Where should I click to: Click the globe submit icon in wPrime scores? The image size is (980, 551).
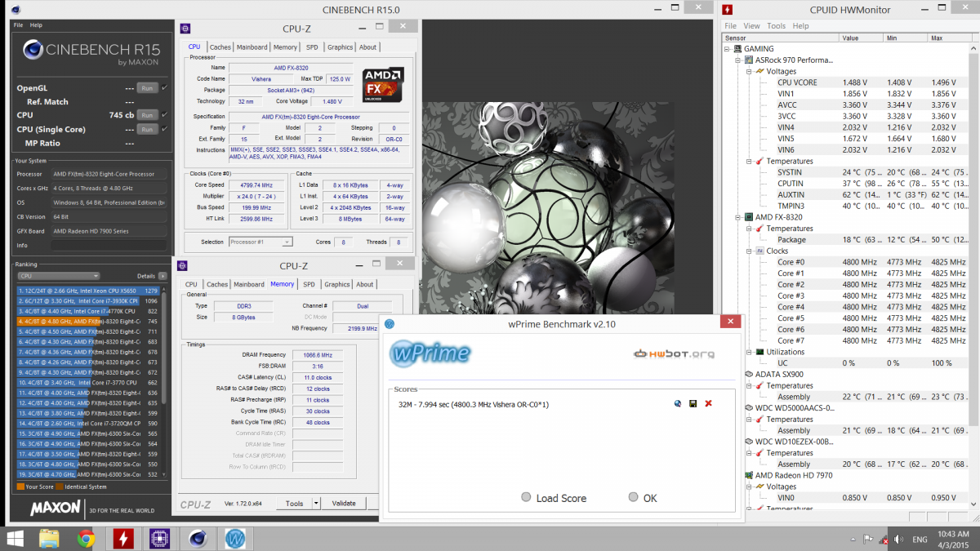pyautogui.click(x=678, y=403)
